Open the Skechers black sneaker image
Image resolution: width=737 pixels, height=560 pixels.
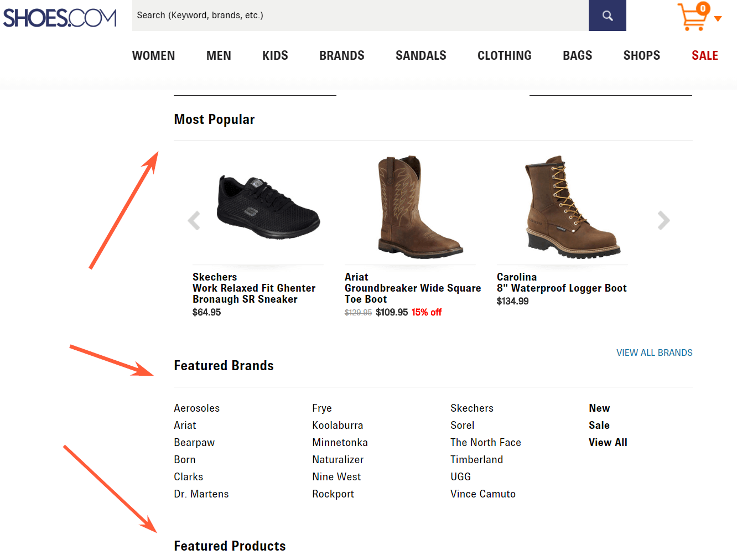[x=268, y=206]
